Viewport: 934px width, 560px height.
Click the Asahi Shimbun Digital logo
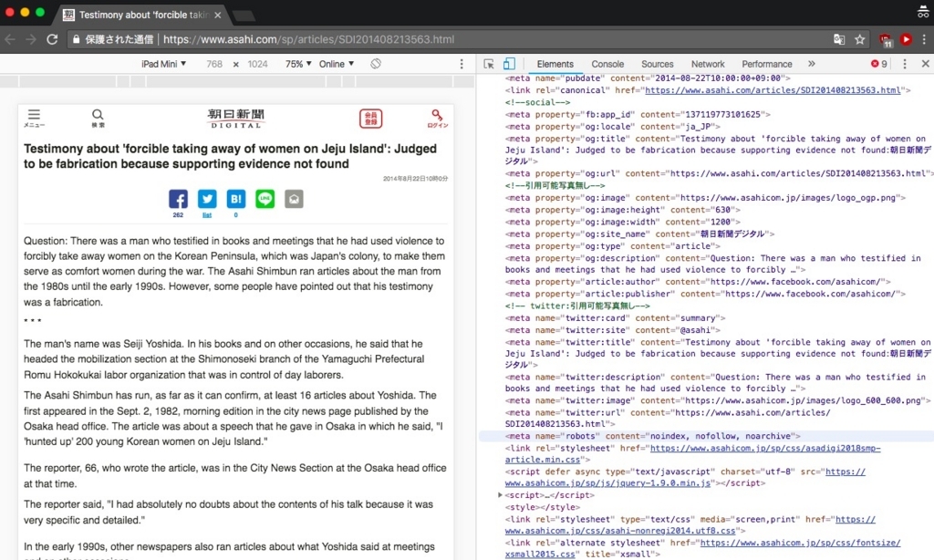coord(236,118)
